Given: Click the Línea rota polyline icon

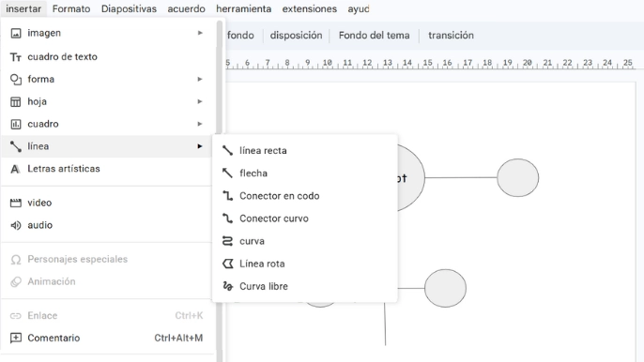Looking at the screenshot, I should [227, 264].
